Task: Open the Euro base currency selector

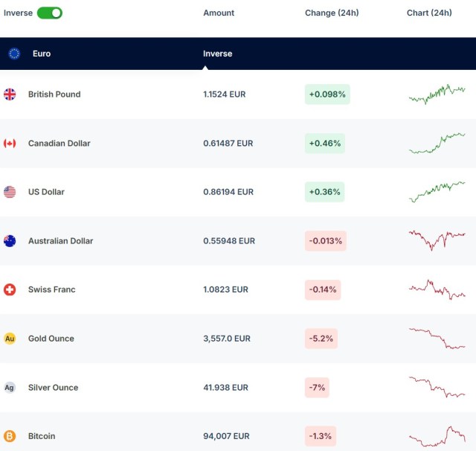Action: tap(42, 54)
